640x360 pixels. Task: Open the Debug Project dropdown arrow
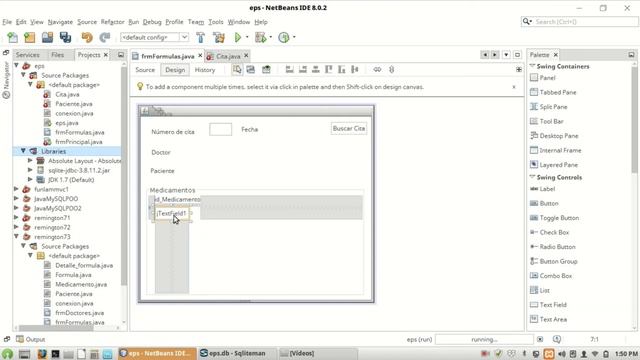(x=270, y=37)
